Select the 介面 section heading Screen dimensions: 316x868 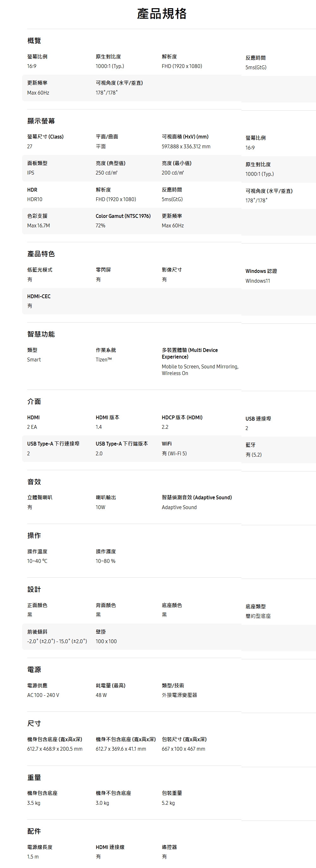tap(34, 401)
